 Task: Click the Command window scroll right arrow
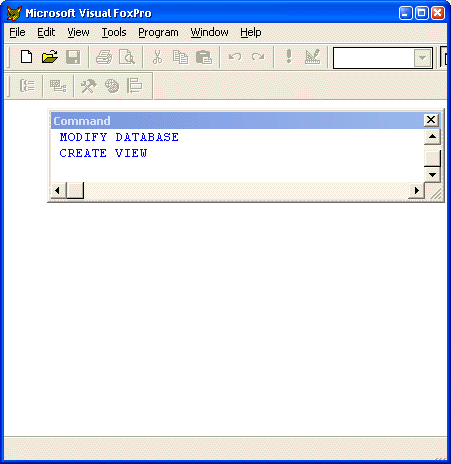click(x=416, y=190)
